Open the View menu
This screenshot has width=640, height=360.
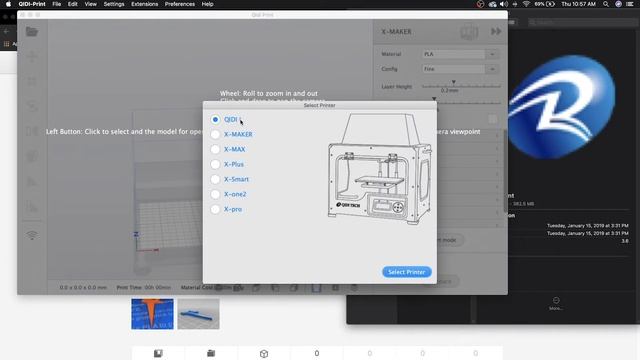tap(91, 4)
